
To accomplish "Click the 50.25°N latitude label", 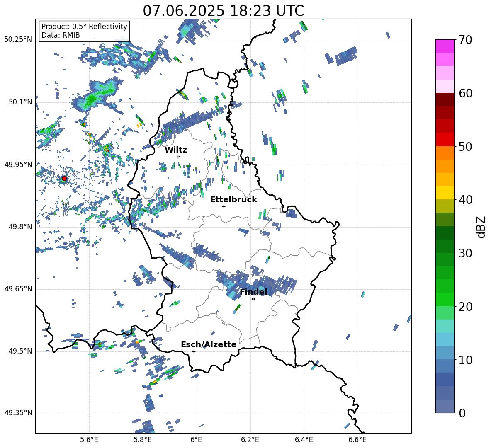I will 18,40.
